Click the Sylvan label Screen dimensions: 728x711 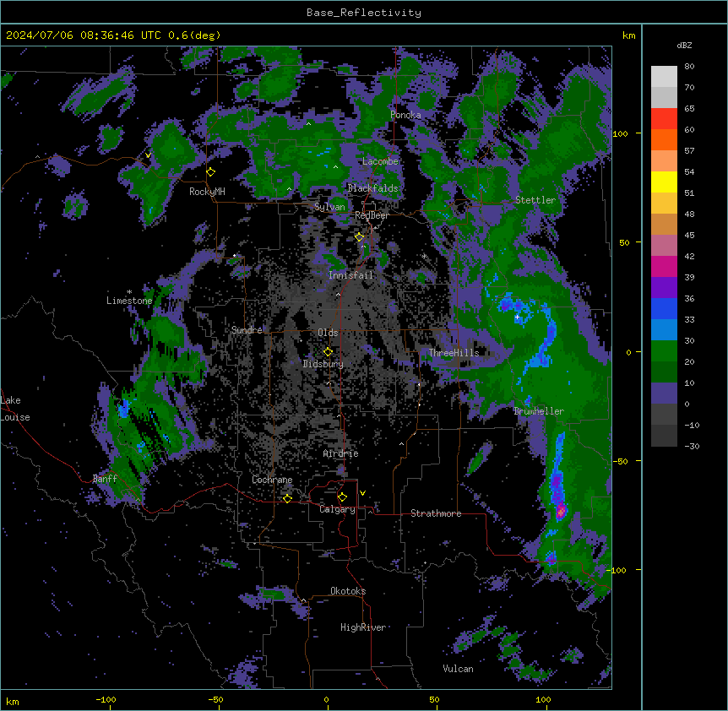point(329,207)
